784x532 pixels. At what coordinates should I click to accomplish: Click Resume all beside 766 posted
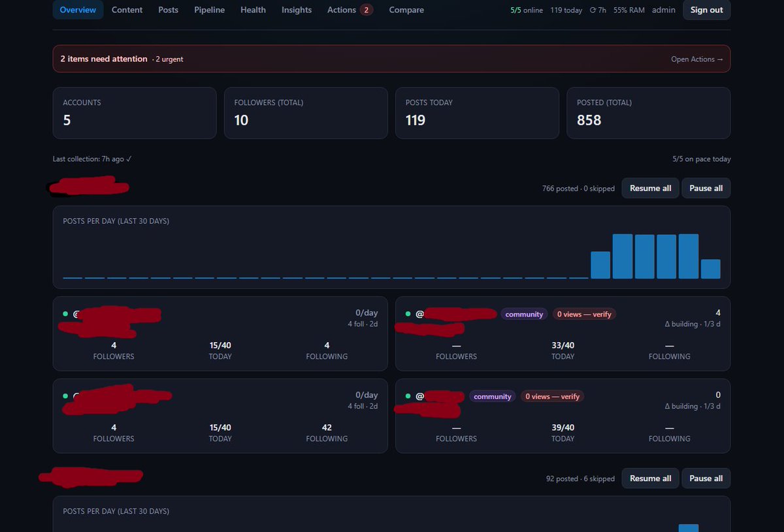click(x=650, y=188)
